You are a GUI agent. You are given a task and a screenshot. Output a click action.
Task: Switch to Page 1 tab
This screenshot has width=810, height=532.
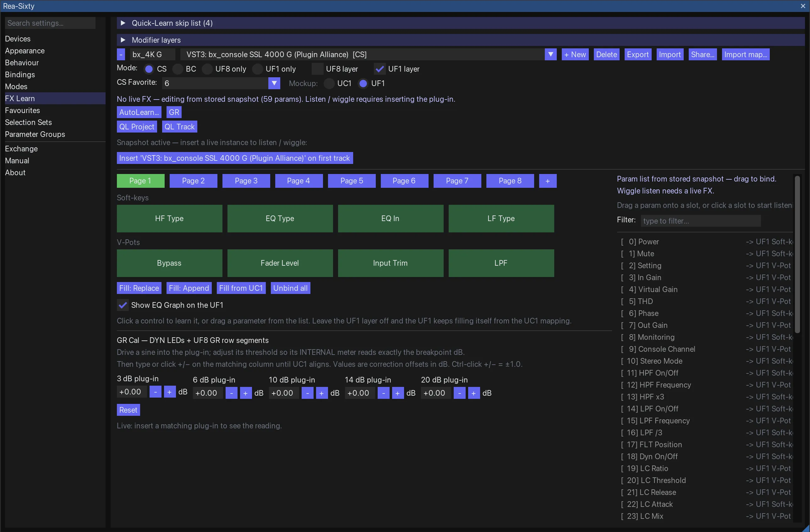[140, 181]
